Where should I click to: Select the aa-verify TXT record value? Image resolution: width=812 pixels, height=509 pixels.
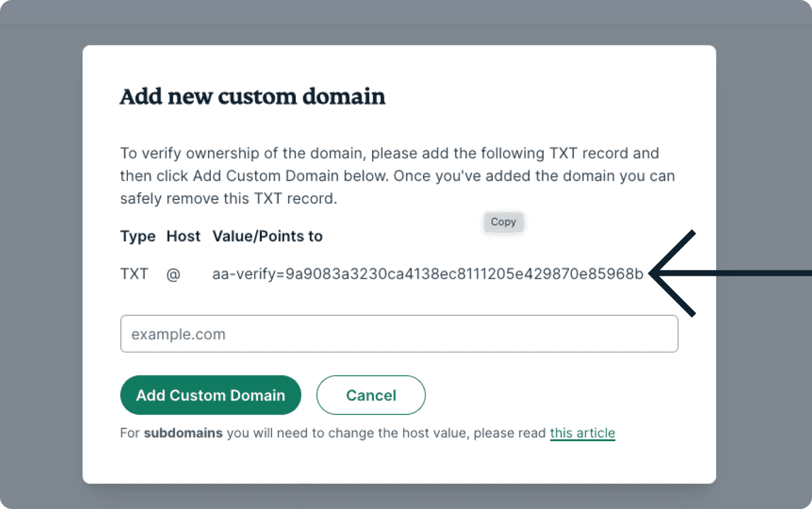click(x=428, y=274)
